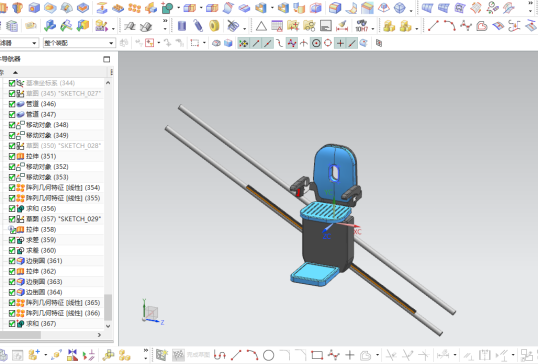Screen dimensions: 538x364
Task: Click the heart-shaped curve icon
Action: pos(482,26)
